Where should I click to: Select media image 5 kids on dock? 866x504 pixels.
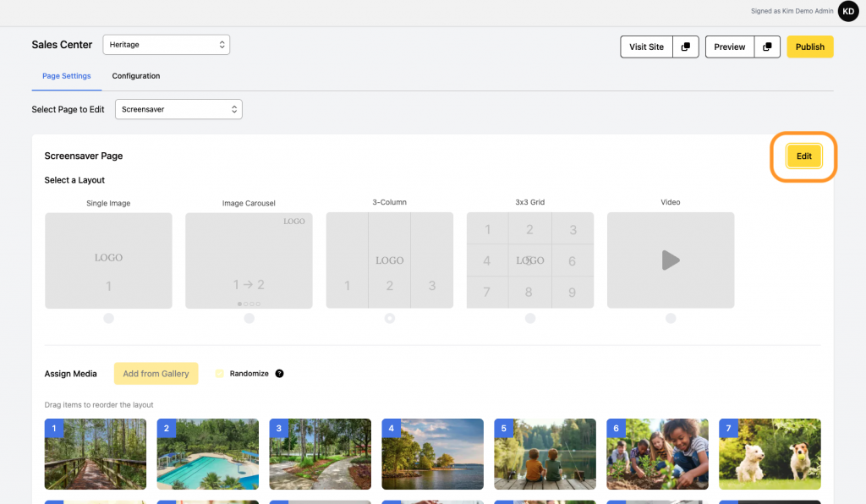click(x=545, y=454)
